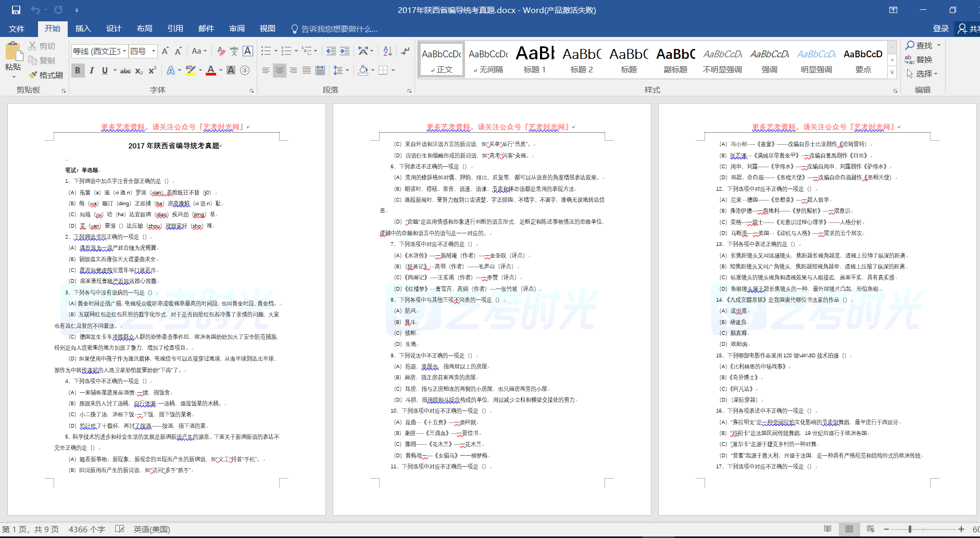Open the 审阅 (Review) ribbon tab
This screenshot has width=980, height=538.
coord(237,29)
